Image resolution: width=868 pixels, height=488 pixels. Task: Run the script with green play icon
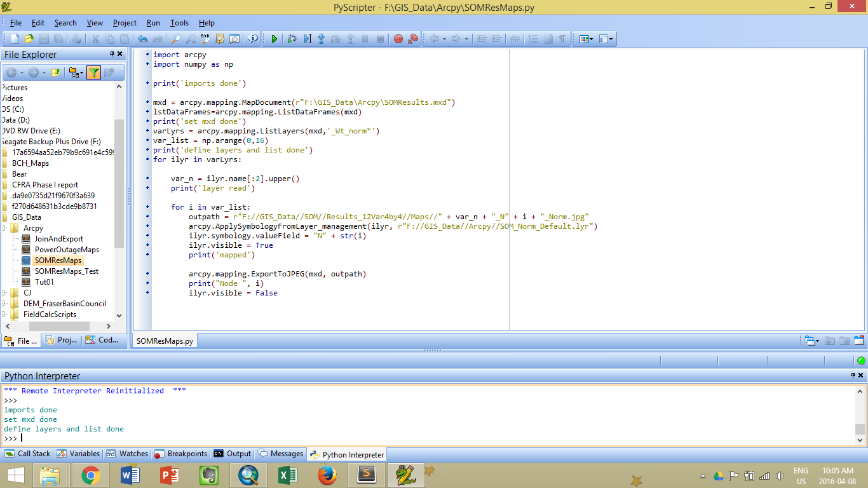(x=274, y=39)
